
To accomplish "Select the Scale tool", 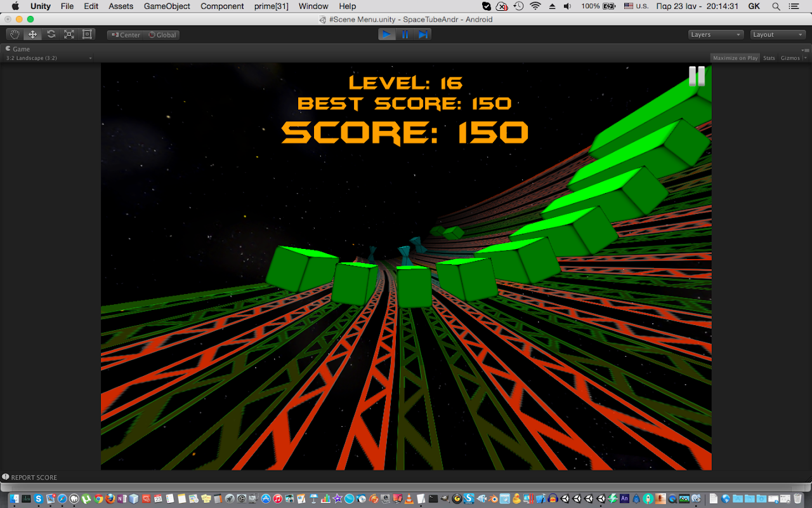I will pos(69,34).
